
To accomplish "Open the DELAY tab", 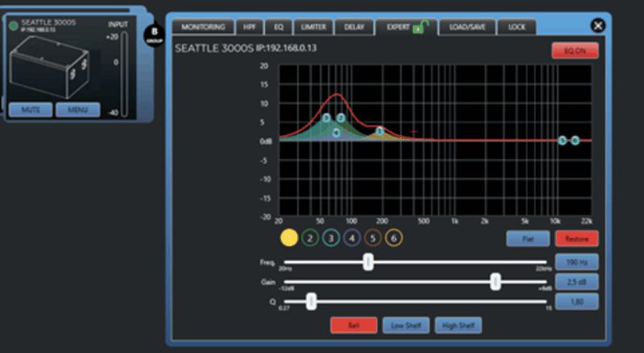I will pos(354,27).
